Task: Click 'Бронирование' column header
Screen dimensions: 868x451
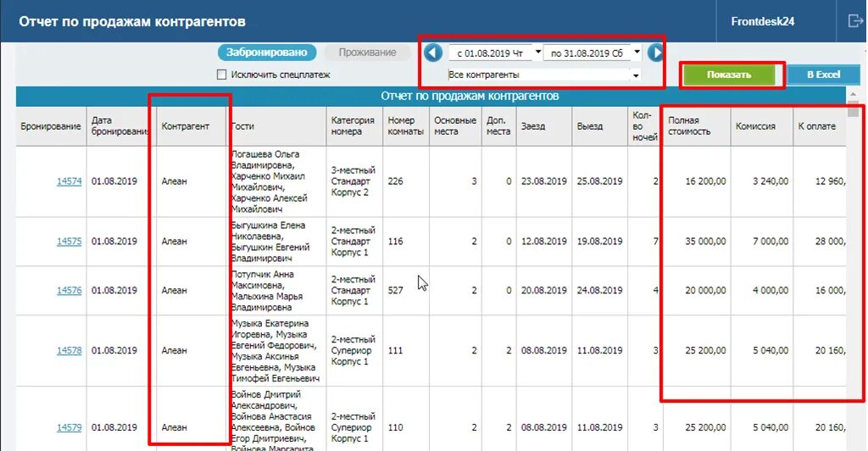Action: click(51, 126)
